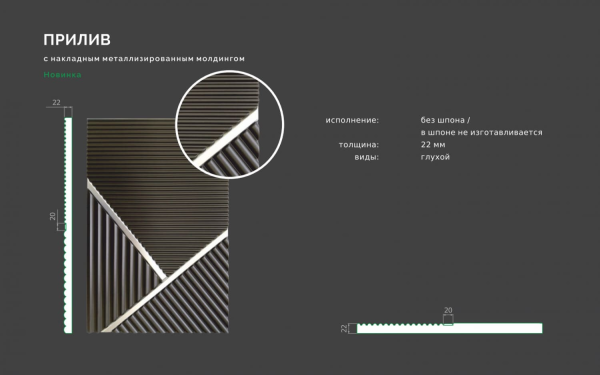Select the circular zoomed detail image

click(230, 124)
